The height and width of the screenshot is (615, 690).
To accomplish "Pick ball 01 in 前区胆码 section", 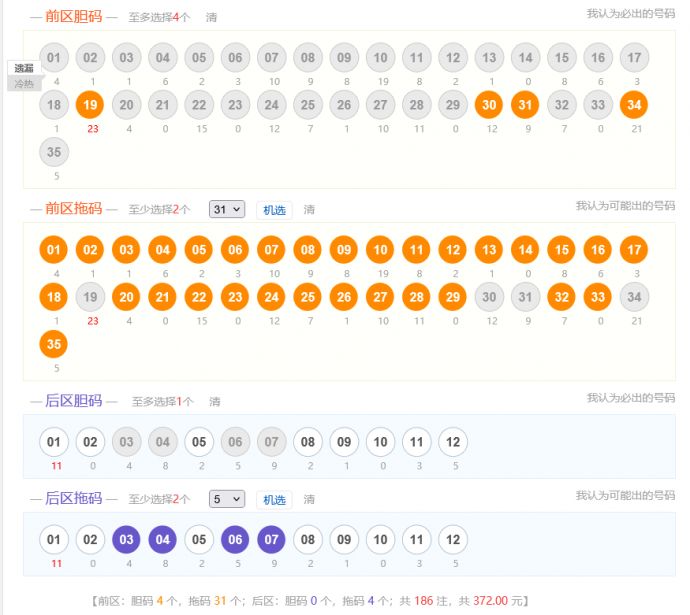I will point(54,58).
